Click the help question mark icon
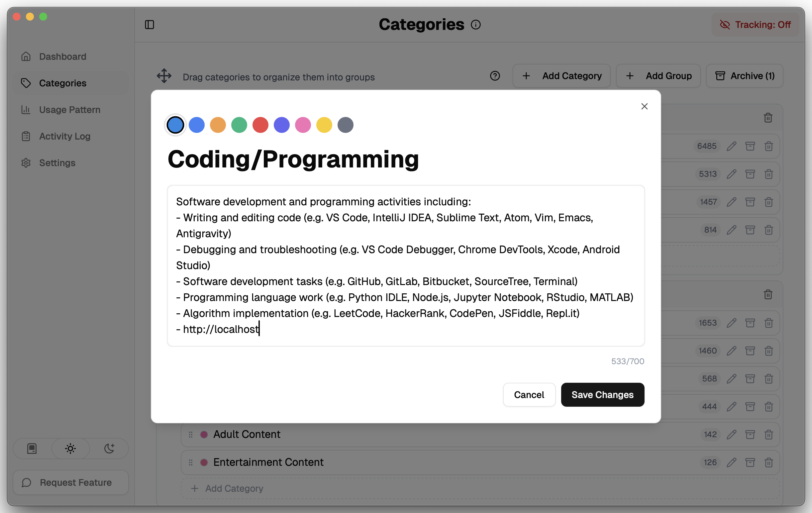 click(495, 76)
